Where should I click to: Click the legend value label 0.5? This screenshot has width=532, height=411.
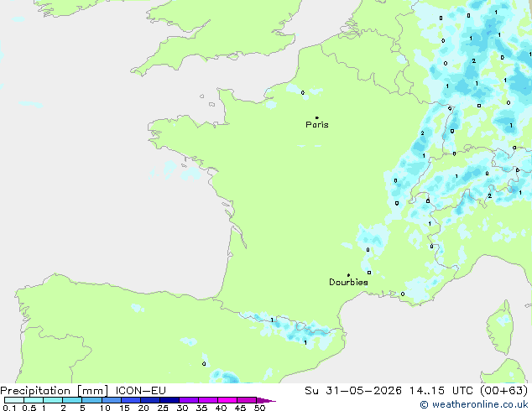29,408
